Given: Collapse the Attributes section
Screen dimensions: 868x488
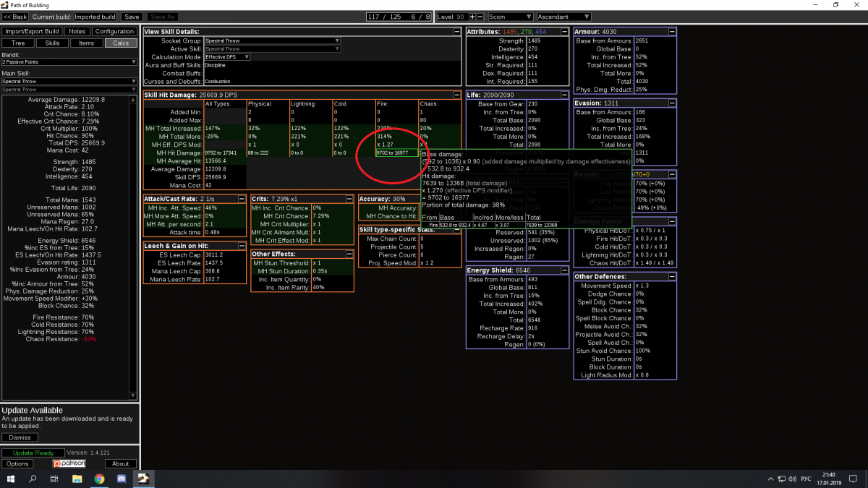Looking at the screenshot, I should [x=564, y=32].
